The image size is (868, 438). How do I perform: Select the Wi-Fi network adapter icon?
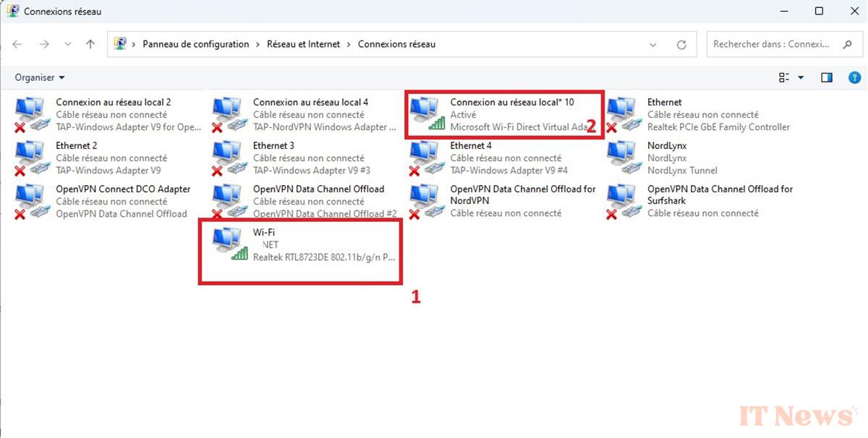229,244
